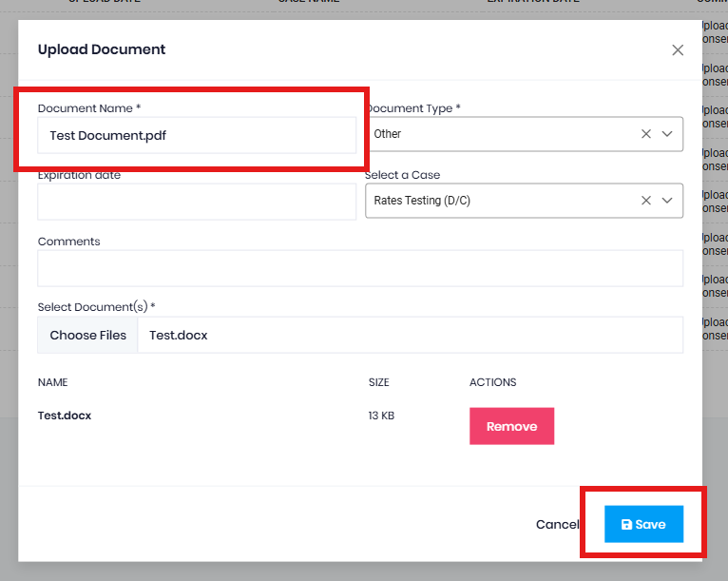Image resolution: width=728 pixels, height=581 pixels.
Task: Expand the Select a Case dropdown arrow
Action: point(667,201)
